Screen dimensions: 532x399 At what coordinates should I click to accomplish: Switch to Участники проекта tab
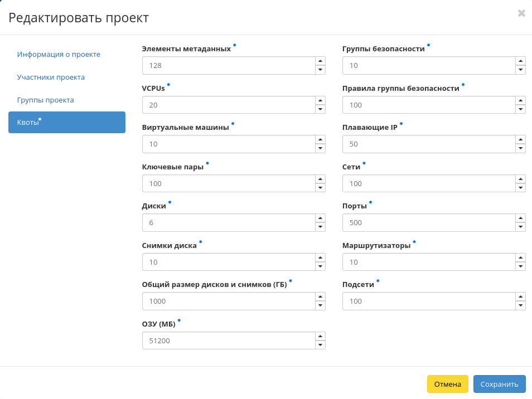[x=51, y=77]
